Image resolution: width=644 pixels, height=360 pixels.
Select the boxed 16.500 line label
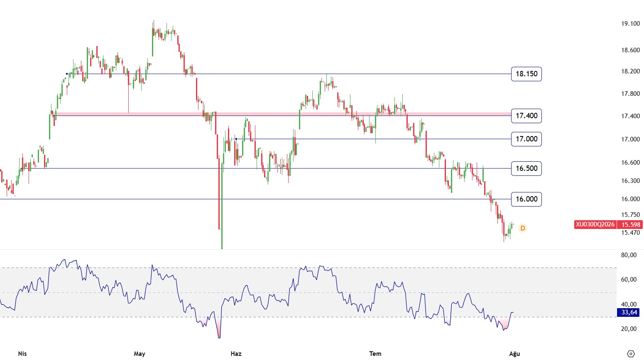pyautogui.click(x=526, y=168)
